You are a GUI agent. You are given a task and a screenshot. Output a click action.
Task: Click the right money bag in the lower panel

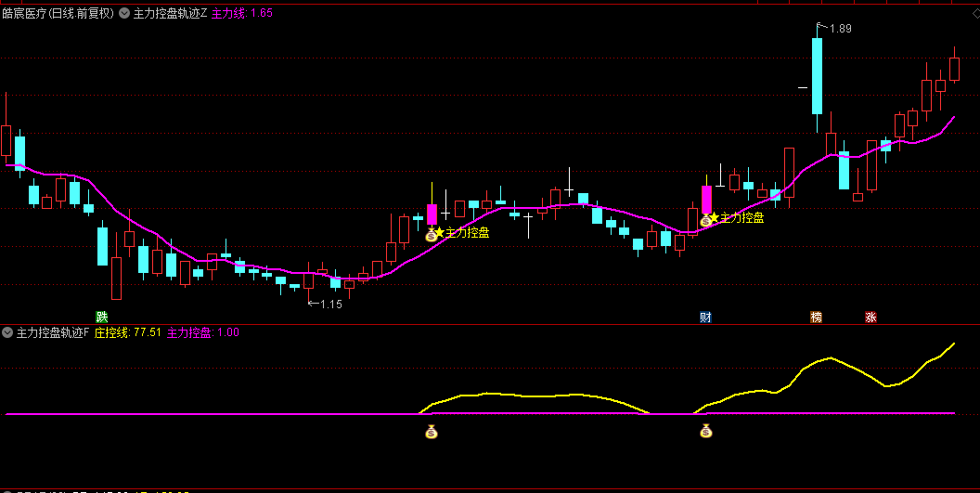click(x=706, y=431)
